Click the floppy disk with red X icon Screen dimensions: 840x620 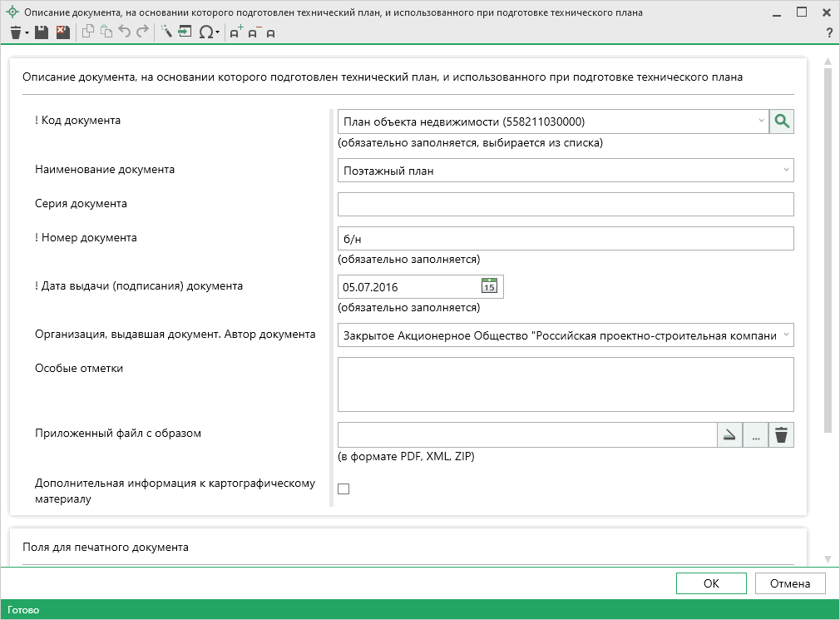(x=62, y=32)
